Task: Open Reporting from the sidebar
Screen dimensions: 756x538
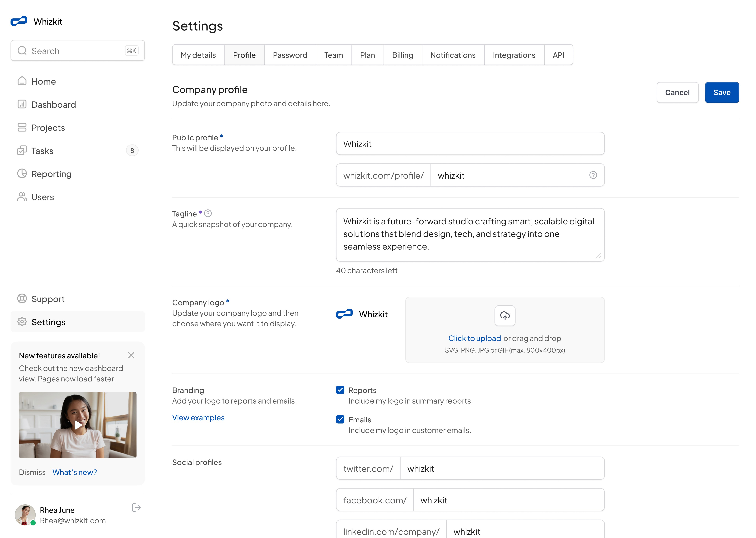Action: [51, 174]
